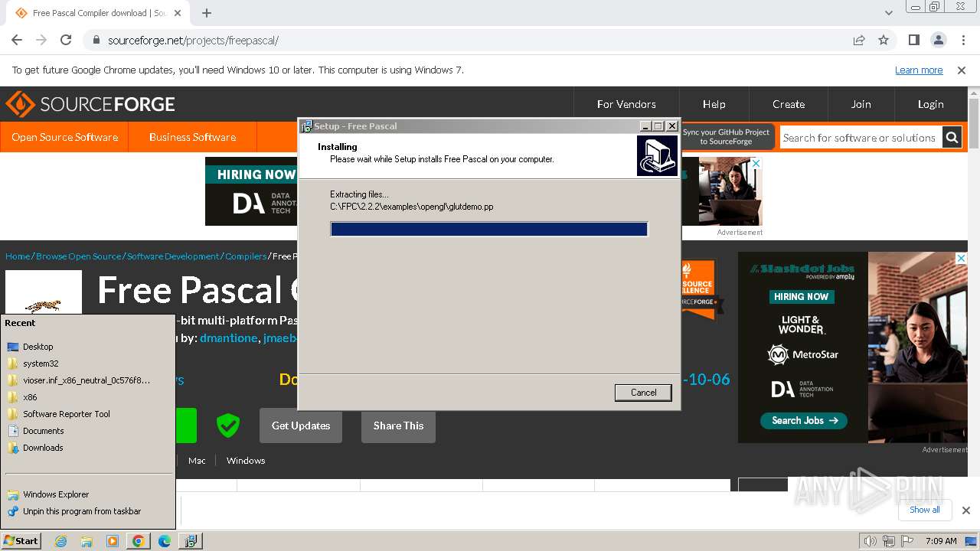The height and width of the screenshot is (551, 980).
Task: Click the search for software input field
Action: (x=861, y=138)
